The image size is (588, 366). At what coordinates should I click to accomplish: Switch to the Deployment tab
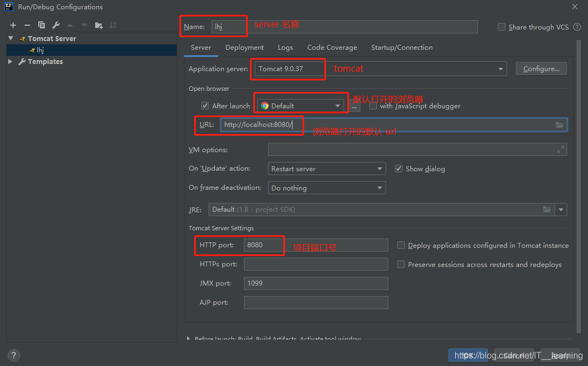pyautogui.click(x=244, y=48)
